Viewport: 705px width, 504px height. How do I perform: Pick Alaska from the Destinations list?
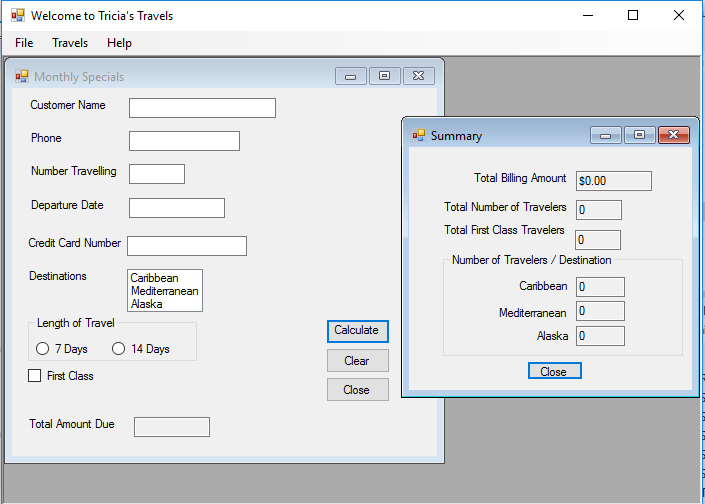pyautogui.click(x=147, y=304)
